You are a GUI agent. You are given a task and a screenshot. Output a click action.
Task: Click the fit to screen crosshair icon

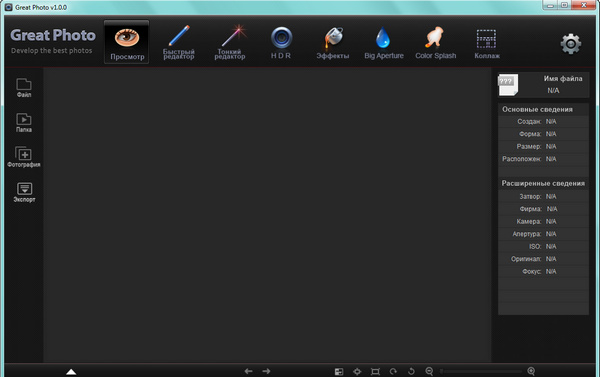[x=357, y=371]
